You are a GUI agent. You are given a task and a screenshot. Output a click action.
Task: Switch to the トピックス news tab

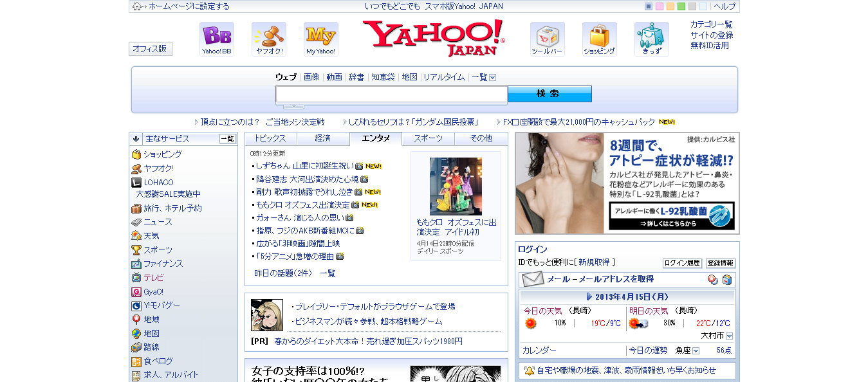270,138
